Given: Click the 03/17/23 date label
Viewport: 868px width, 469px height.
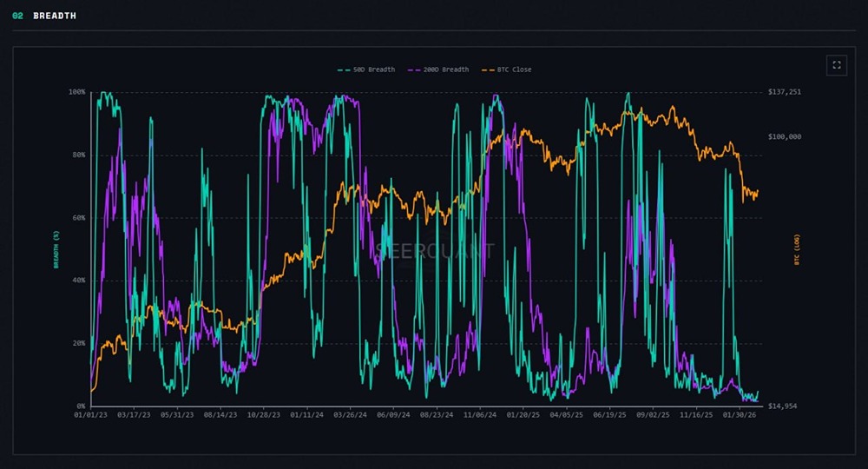Looking at the screenshot, I should 134,415.
